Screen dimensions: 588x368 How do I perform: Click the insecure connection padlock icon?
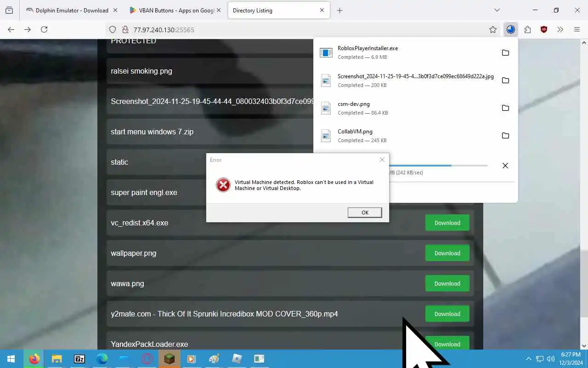tap(125, 29)
